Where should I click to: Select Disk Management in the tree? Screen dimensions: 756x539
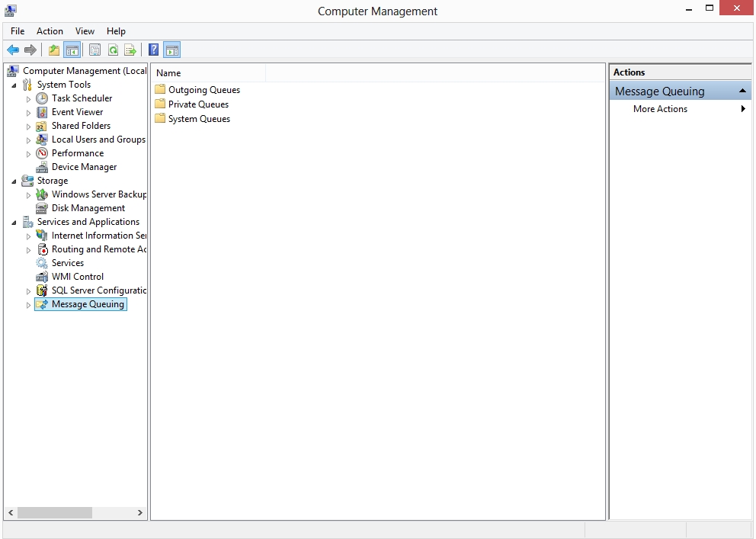coord(88,208)
